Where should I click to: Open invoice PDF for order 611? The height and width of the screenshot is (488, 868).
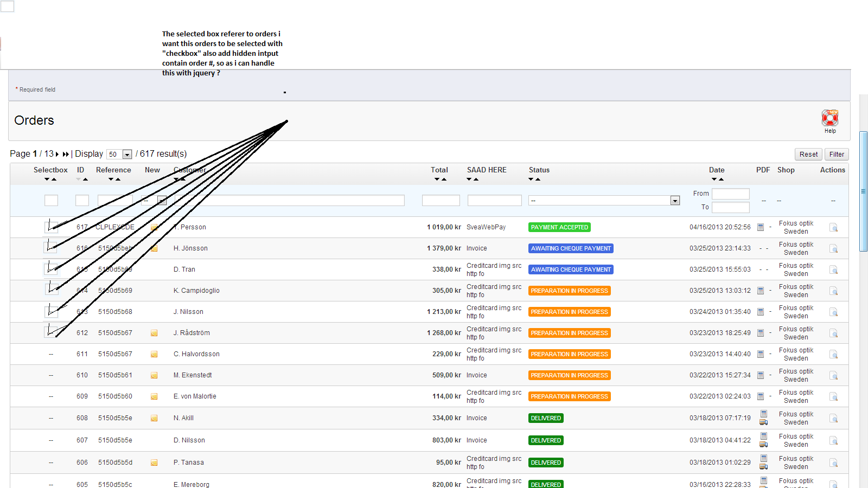(761, 354)
